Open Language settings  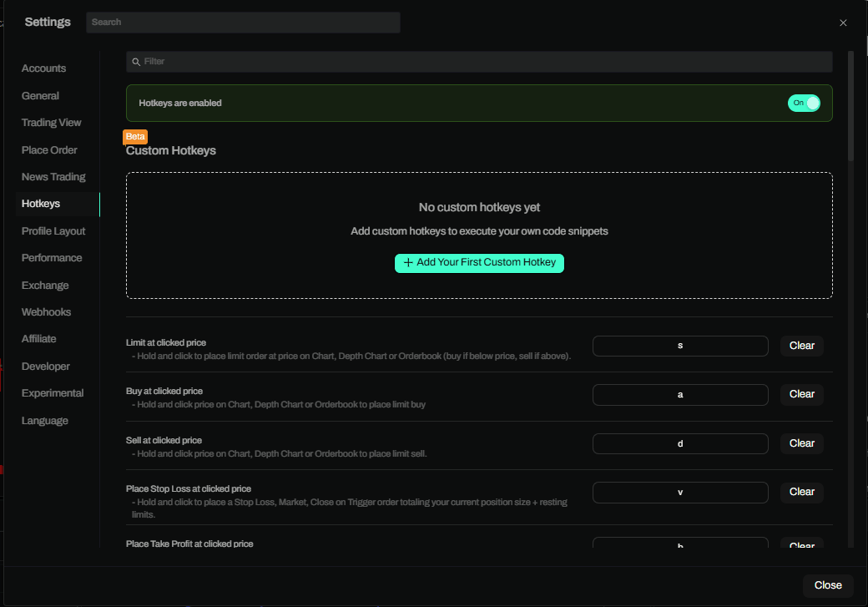coord(45,421)
